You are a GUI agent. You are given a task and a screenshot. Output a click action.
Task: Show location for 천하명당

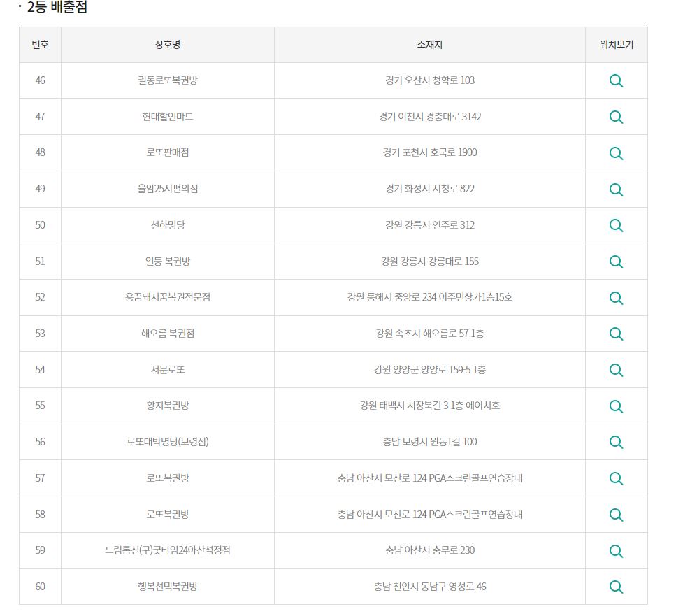tap(616, 225)
